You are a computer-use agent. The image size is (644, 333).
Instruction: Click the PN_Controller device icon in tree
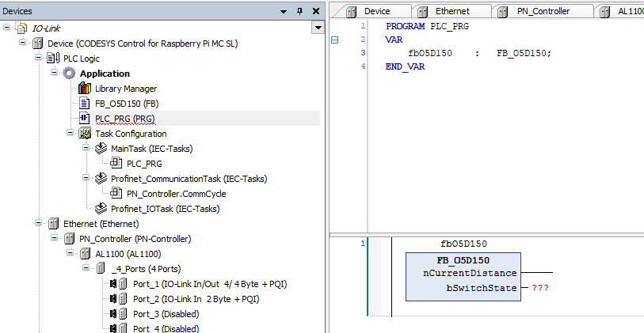pos(69,239)
